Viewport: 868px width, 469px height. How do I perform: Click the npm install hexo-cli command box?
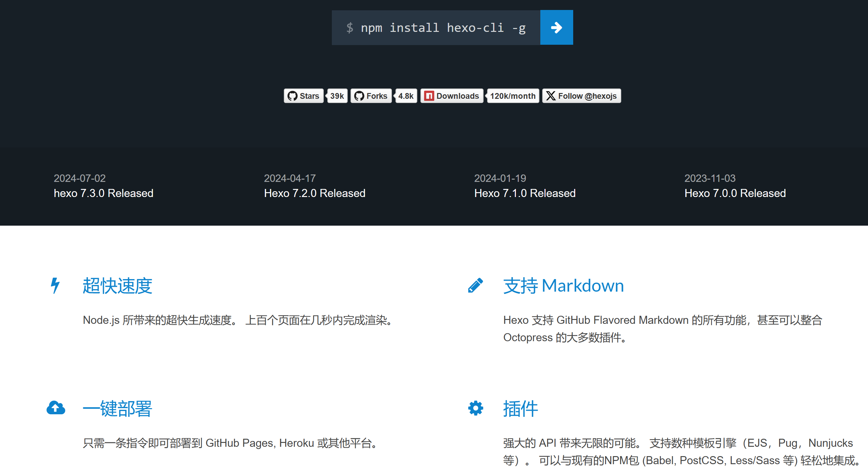pos(436,27)
